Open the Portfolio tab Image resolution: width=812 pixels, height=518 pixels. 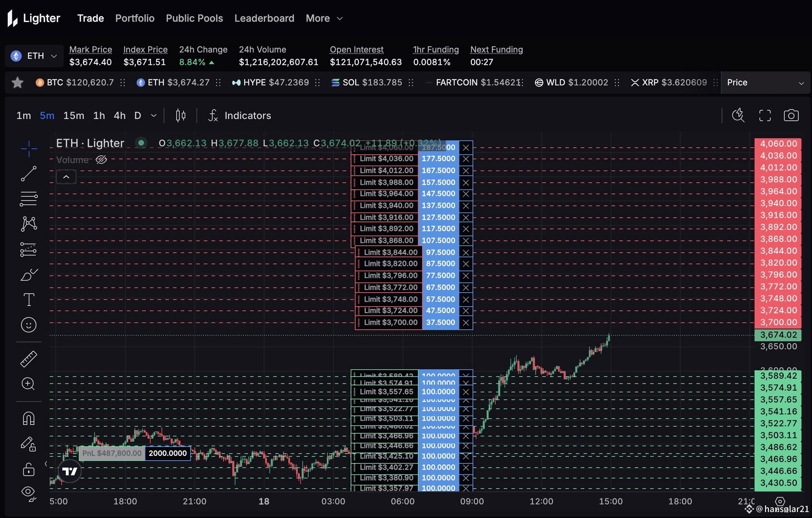pos(135,18)
